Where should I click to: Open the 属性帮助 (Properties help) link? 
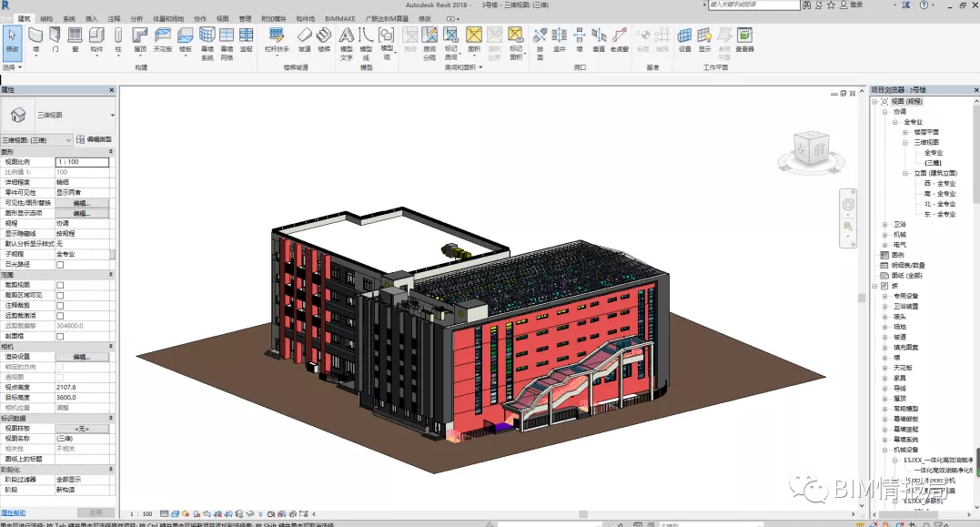click(14, 513)
